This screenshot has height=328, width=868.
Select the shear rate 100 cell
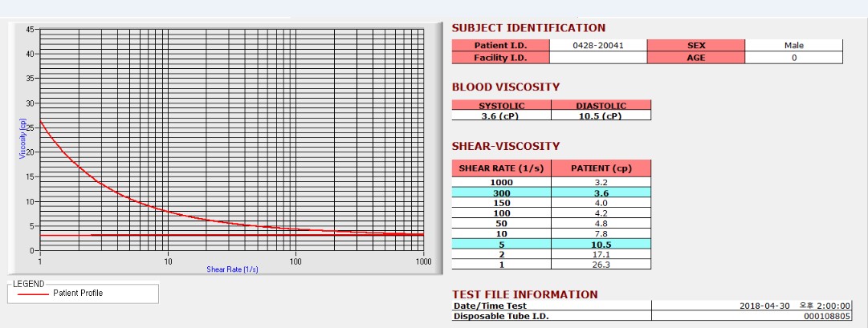(x=502, y=213)
